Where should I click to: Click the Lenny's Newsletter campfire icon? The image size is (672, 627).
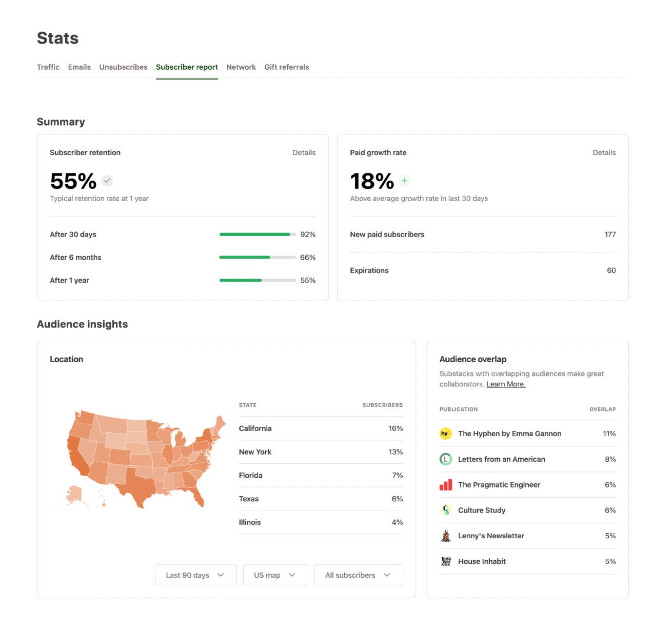coord(445,536)
